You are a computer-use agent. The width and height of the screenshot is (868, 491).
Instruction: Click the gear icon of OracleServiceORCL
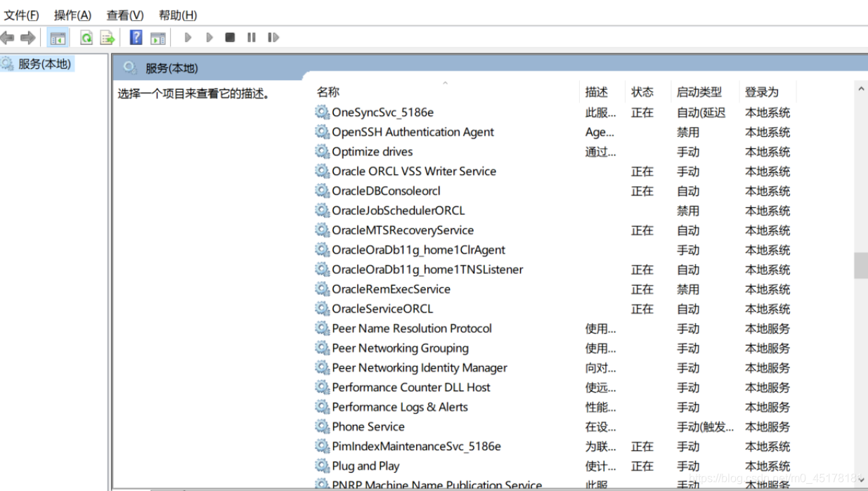tap(322, 309)
